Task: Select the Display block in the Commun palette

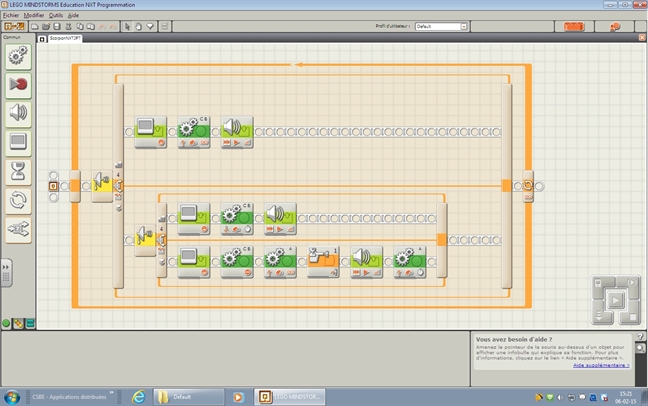Action: pos(18,143)
